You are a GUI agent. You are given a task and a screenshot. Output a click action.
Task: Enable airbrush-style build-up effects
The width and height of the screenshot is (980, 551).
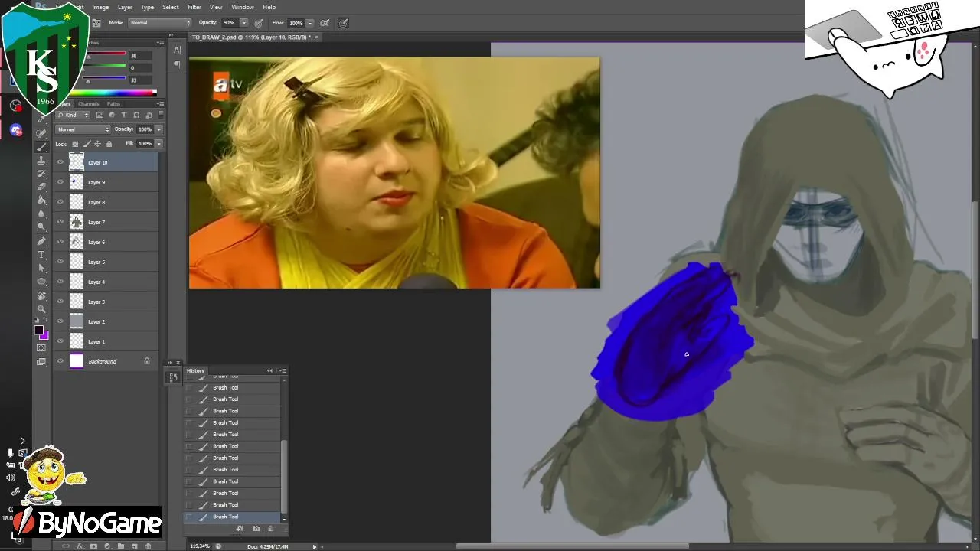[325, 23]
